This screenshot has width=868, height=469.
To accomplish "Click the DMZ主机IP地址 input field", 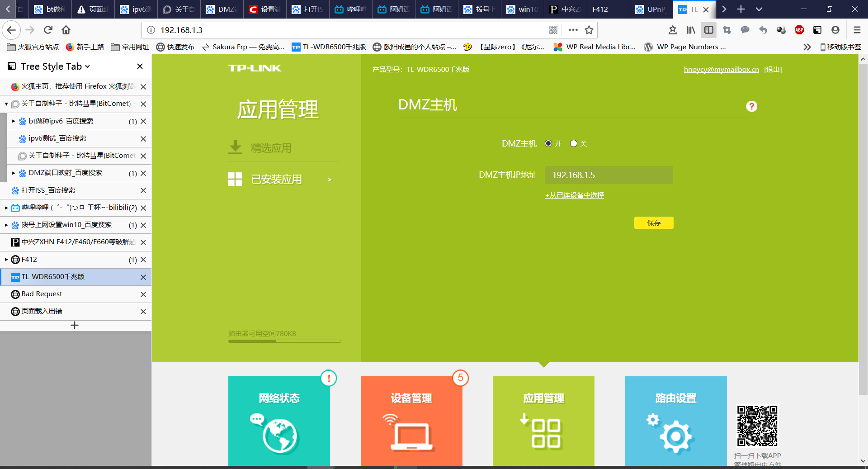I will 609,175.
